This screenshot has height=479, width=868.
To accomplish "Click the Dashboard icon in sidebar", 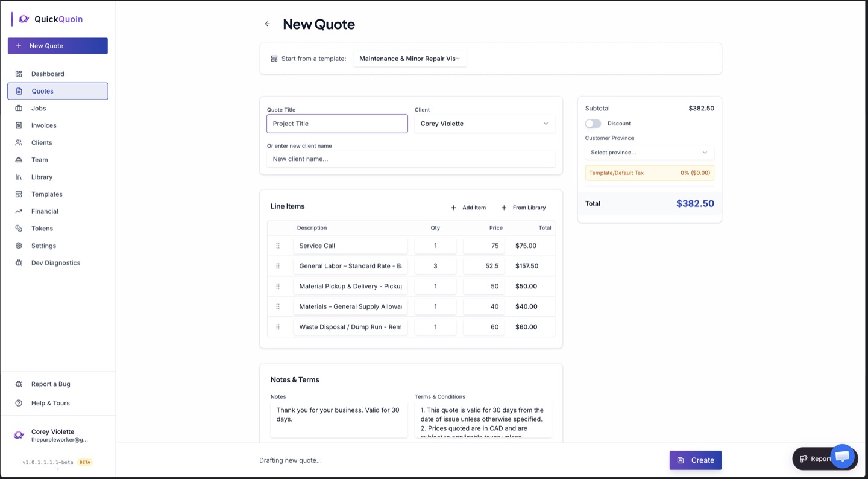I will click(19, 74).
